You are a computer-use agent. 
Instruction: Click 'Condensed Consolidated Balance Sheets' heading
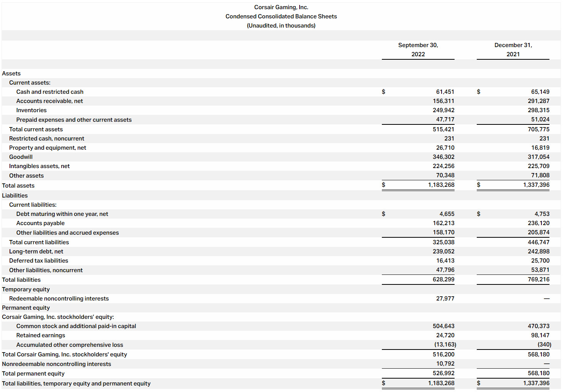click(x=281, y=16)
